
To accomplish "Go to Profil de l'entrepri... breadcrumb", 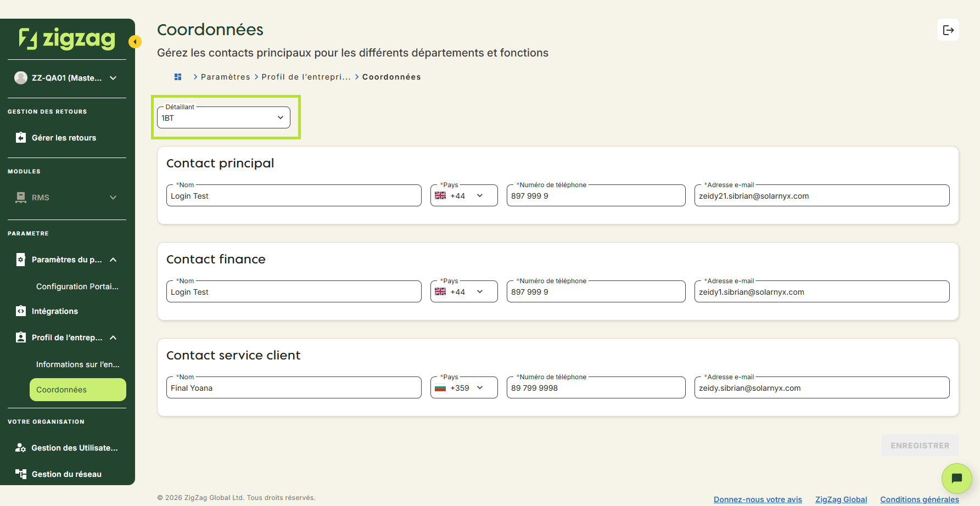I will [x=306, y=77].
